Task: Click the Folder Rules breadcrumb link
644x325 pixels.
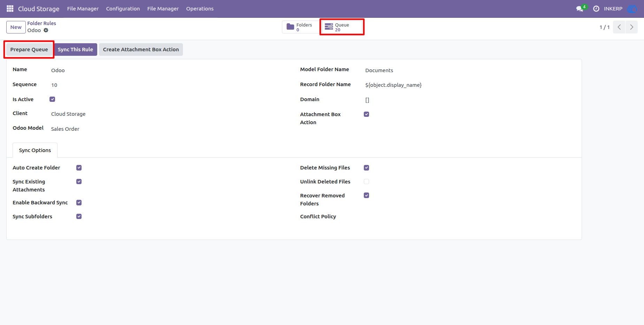Action: click(42, 23)
